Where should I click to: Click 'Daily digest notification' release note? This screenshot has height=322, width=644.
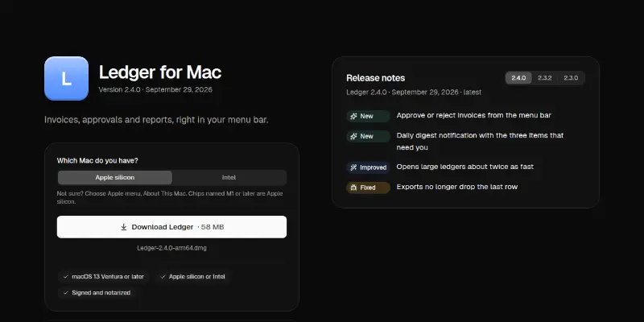[x=480, y=142]
